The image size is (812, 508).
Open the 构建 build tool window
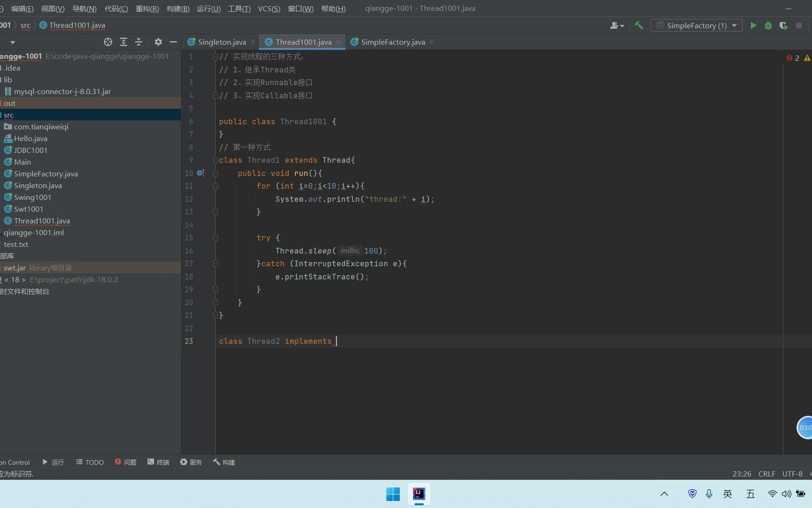click(224, 462)
